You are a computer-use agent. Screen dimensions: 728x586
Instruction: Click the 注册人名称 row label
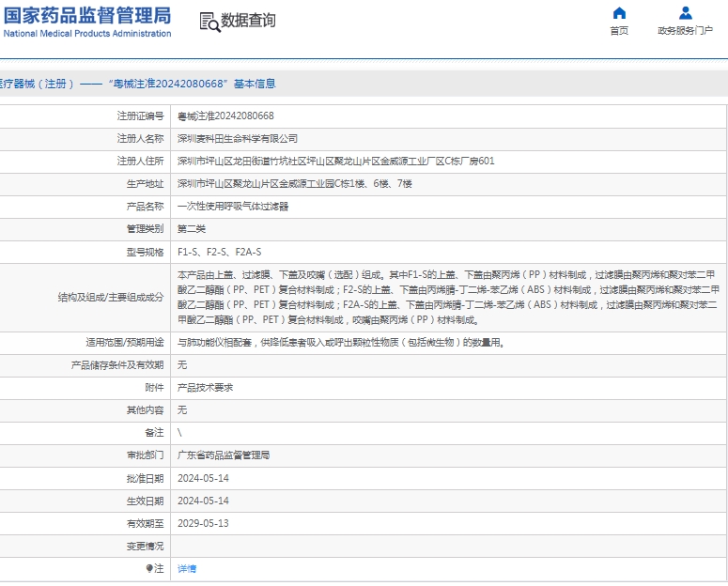coord(140,139)
